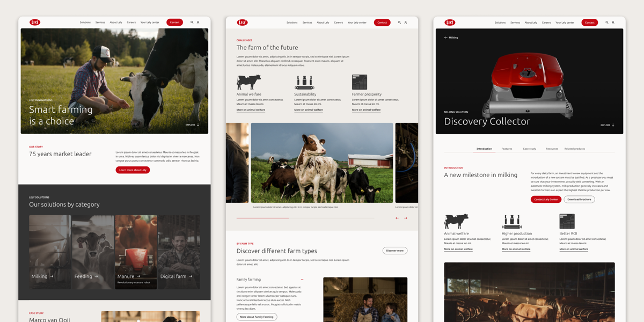Viewport: 644px width, 322px height.
Task: Click Explore arrow on Smart farming hero
Action: tap(198, 125)
